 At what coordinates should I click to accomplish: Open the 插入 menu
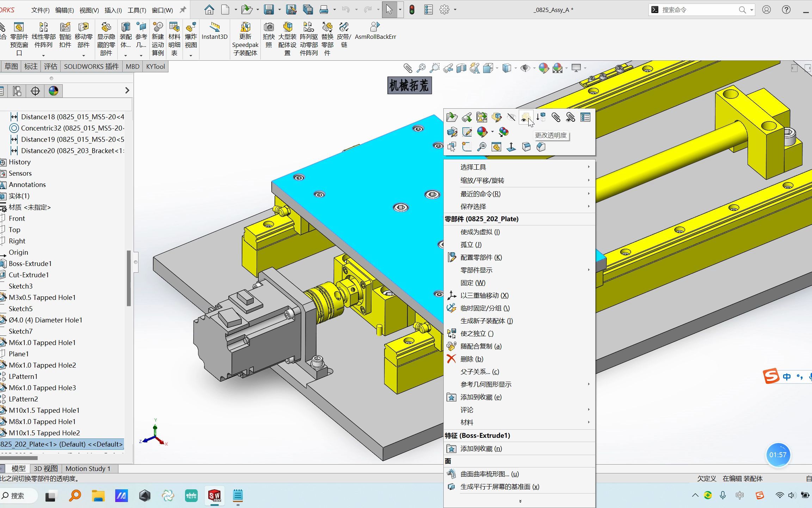112,10
